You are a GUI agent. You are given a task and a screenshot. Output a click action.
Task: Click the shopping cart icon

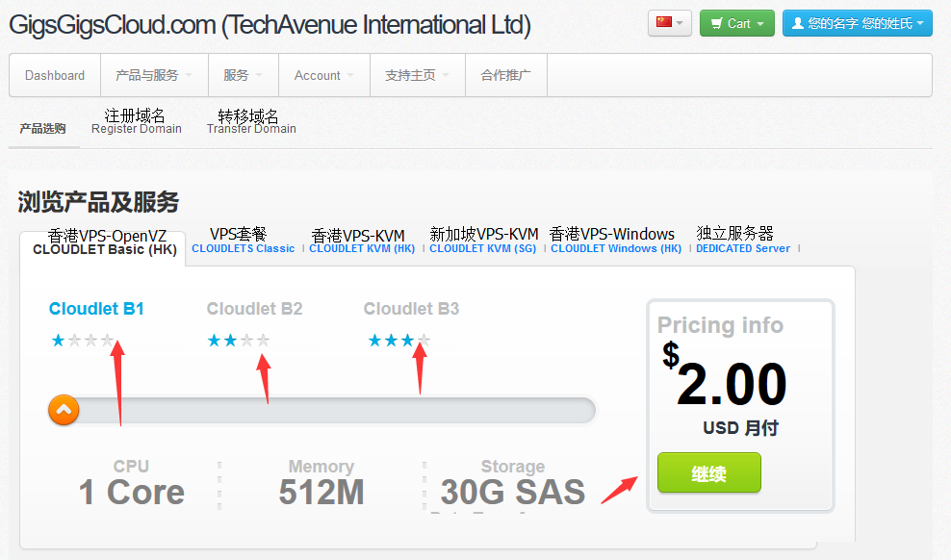tap(717, 24)
